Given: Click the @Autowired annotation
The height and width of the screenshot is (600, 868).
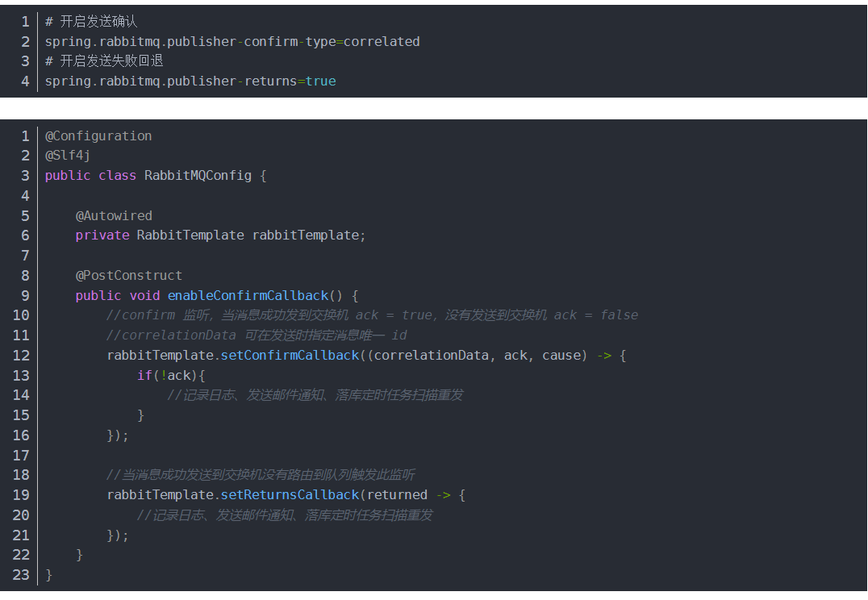Looking at the screenshot, I should pyautogui.click(x=114, y=216).
